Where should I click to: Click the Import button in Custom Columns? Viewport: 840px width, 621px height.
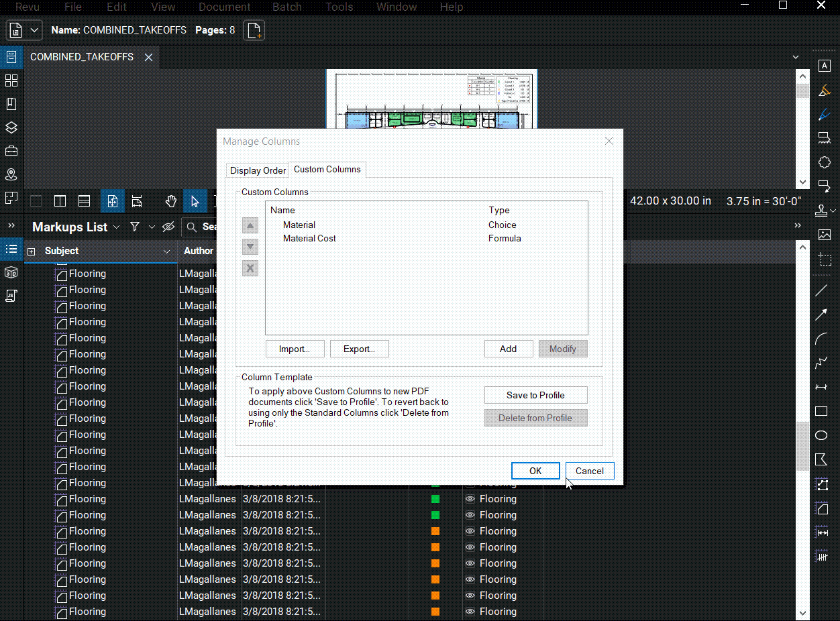coord(295,349)
